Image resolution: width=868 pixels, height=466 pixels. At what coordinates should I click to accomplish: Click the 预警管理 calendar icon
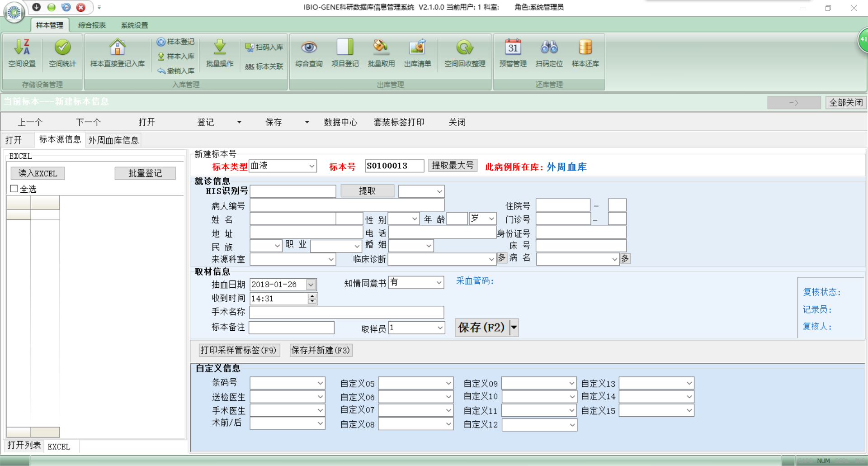point(513,48)
